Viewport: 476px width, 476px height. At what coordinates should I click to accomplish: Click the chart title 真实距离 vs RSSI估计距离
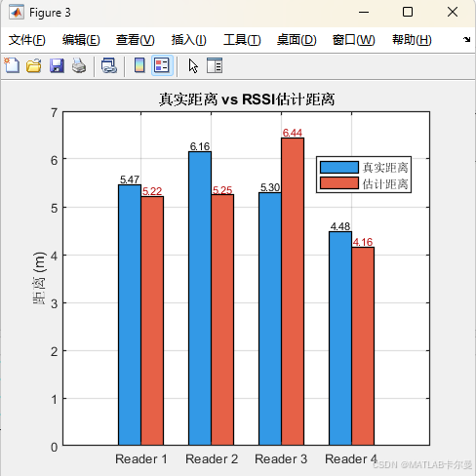pyautogui.click(x=247, y=99)
